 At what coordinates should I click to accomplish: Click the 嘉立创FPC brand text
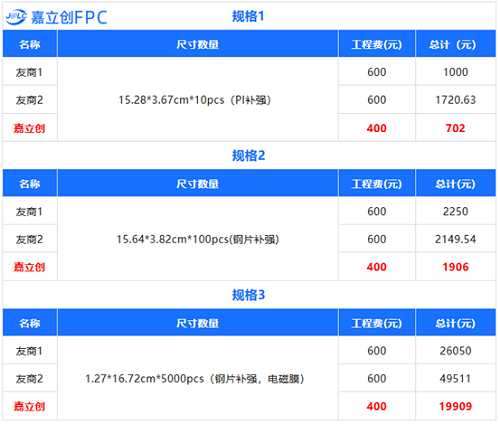(x=69, y=17)
